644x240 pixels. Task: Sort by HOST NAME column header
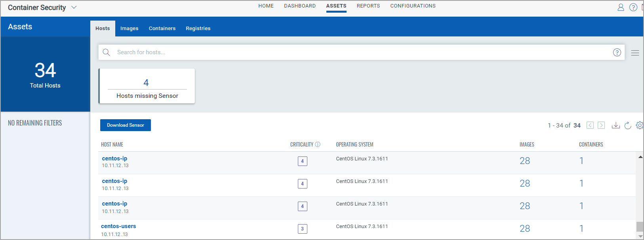[112, 145]
